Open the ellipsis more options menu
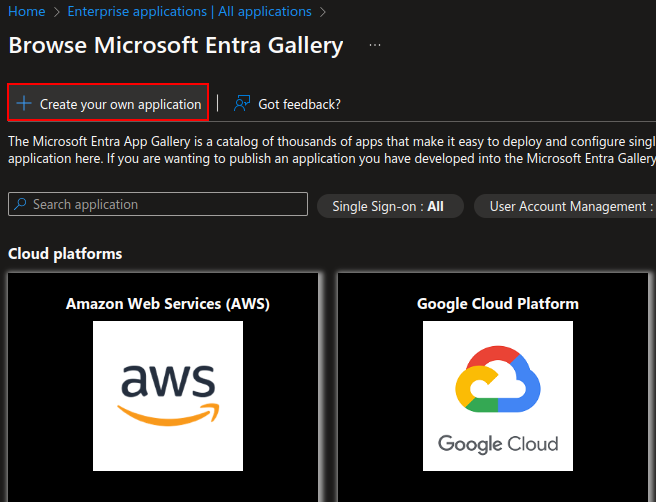 [x=375, y=46]
